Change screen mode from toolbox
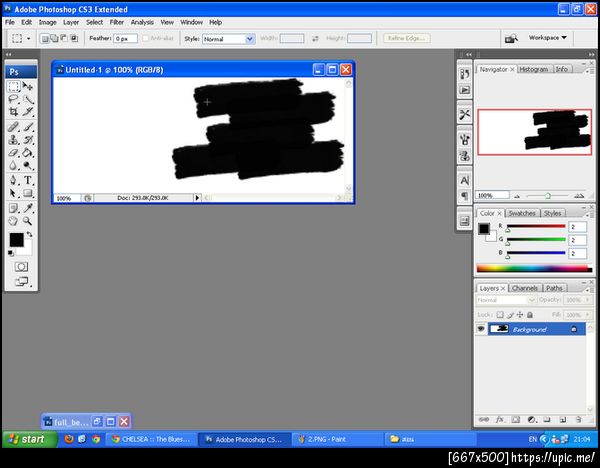Screen dimensions: 600x468 click(21, 282)
